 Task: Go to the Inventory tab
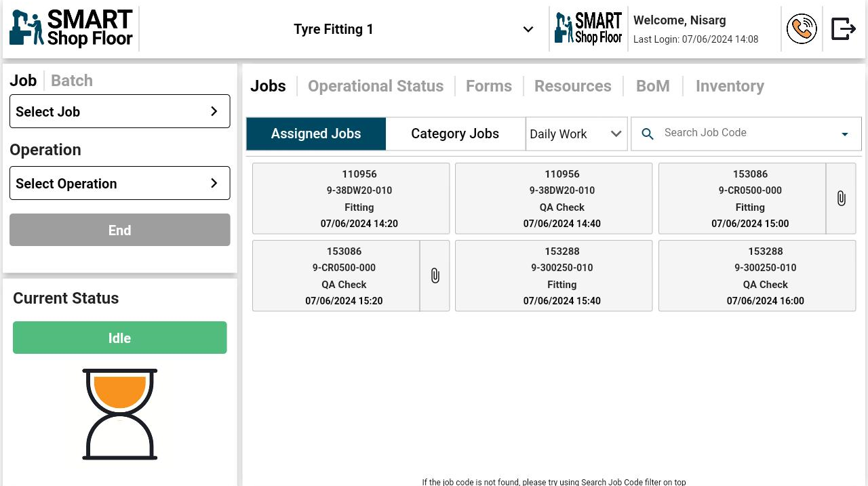[730, 86]
